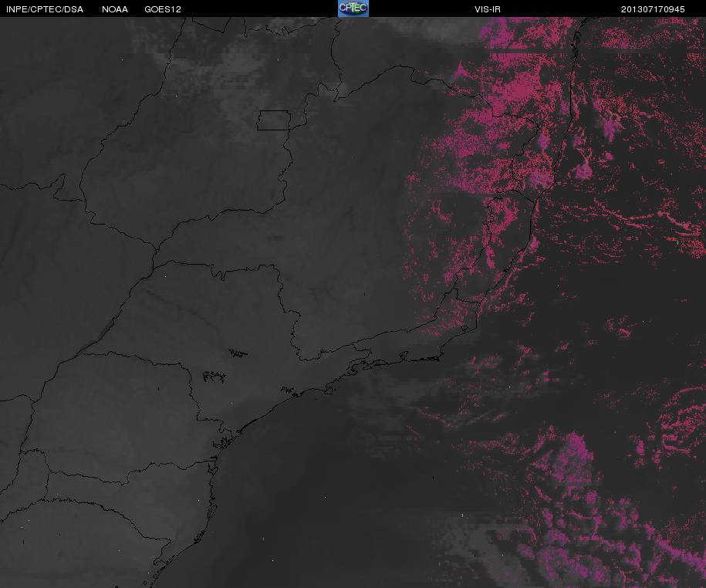Select the 201307170945 timestamp text
Screen dimensions: 706x588
[653, 9]
